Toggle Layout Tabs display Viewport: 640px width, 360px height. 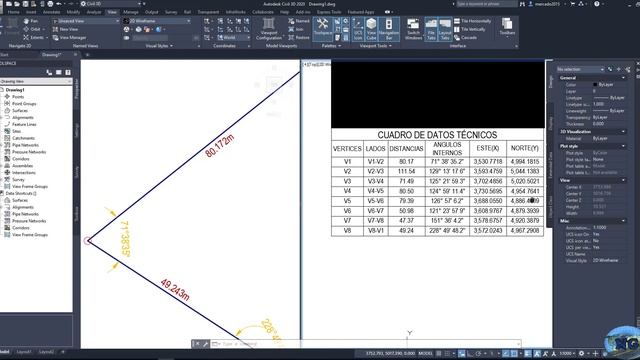point(445,29)
